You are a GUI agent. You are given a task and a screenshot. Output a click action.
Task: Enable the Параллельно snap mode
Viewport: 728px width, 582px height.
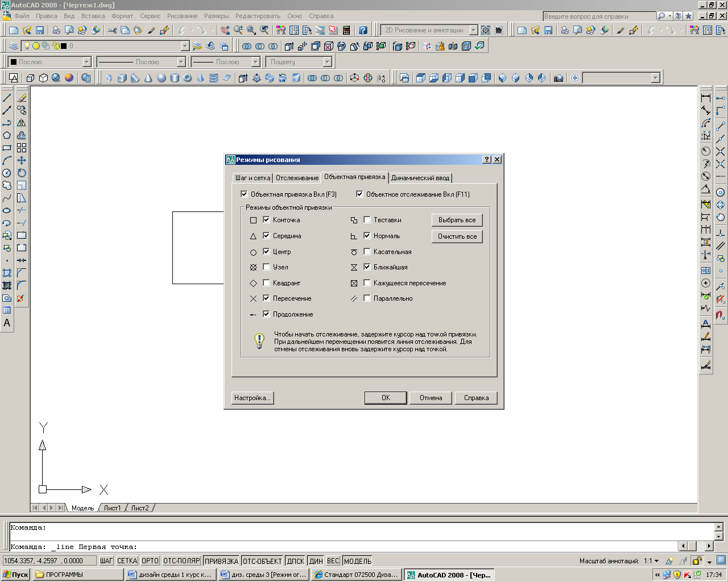[x=367, y=298]
